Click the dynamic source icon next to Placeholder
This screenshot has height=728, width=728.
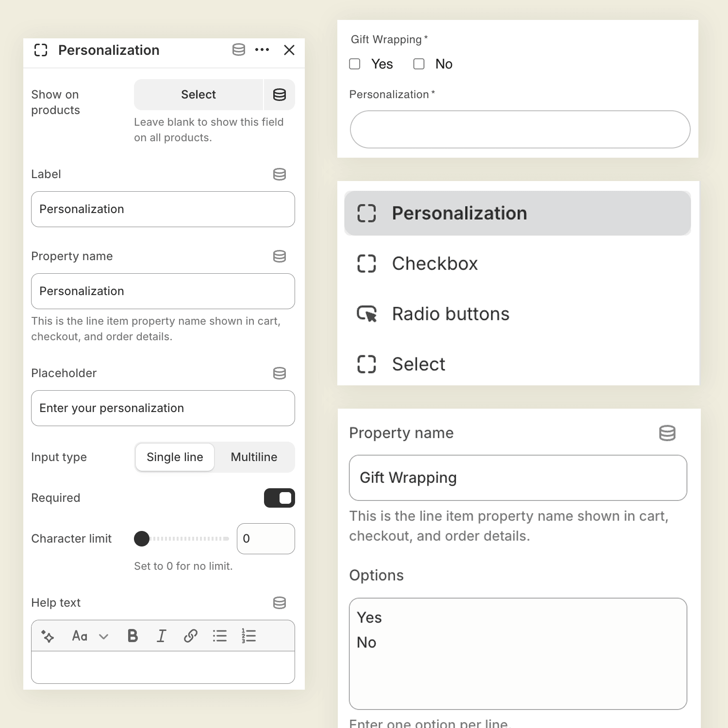click(x=280, y=373)
